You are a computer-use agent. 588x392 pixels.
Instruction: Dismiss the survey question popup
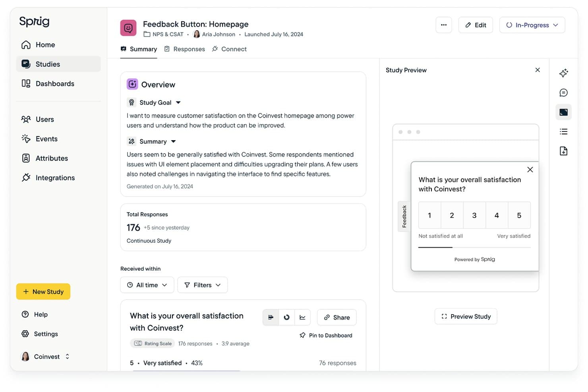[530, 170]
